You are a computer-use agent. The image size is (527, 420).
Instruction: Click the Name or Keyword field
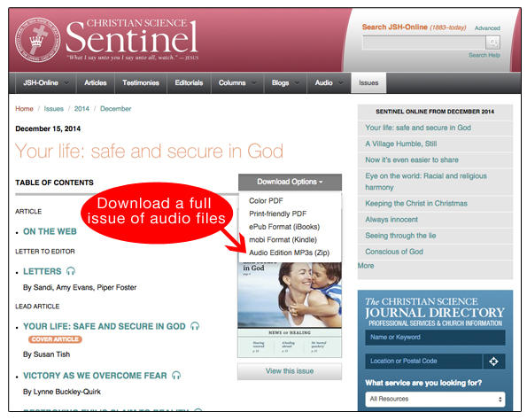[x=435, y=338]
